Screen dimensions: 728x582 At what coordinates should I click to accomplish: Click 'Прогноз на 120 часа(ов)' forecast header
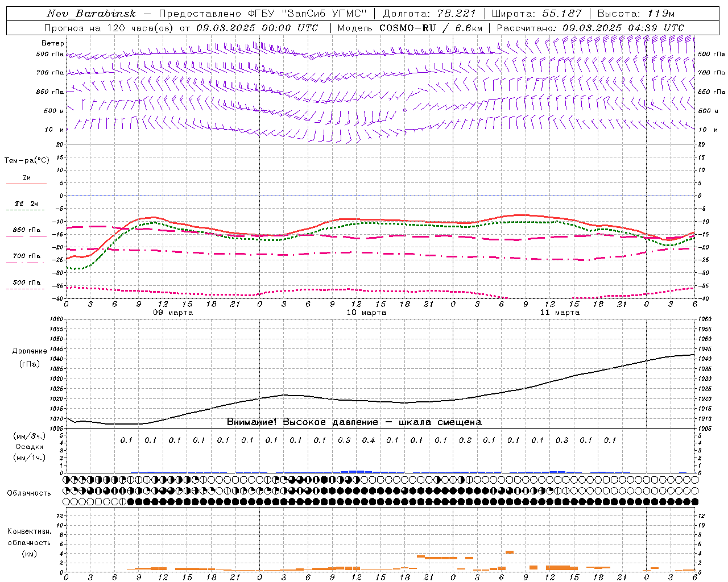(109, 28)
